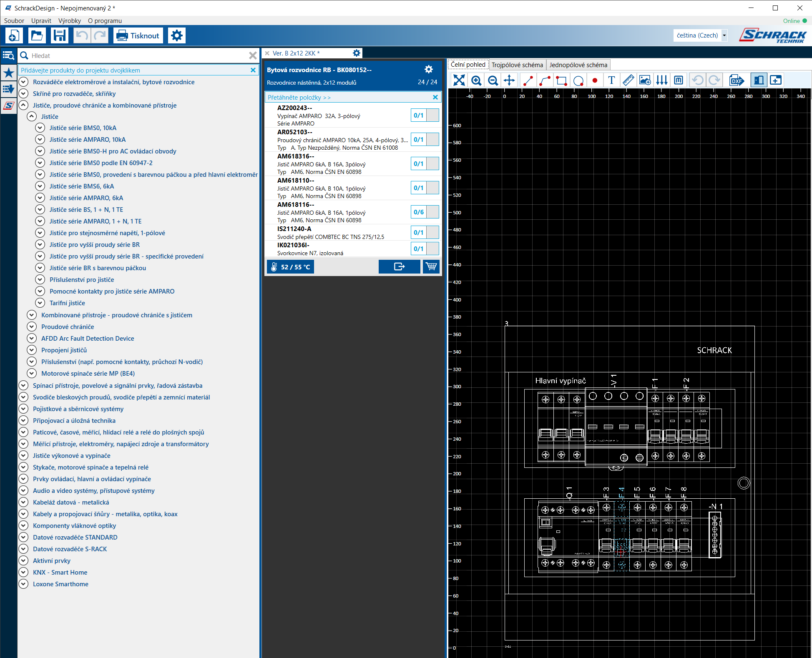Open an existing project file
812x658 pixels.
(37, 35)
